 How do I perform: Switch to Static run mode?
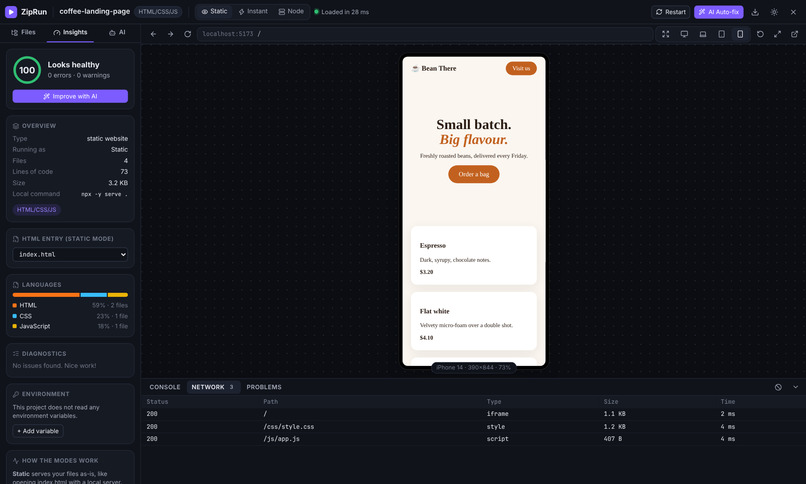(x=214, y=11)
